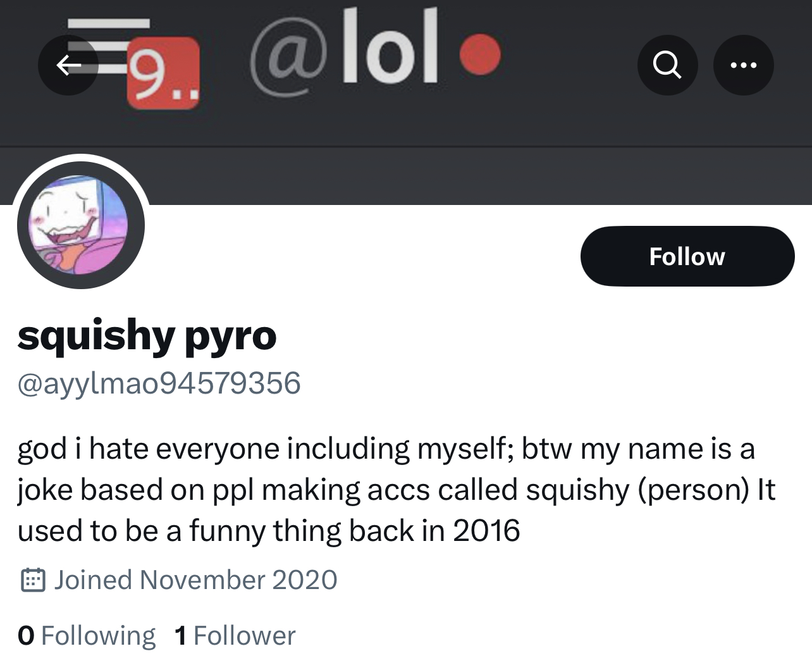
Task: Click the squishy pyro display name
Action: pos(147,335)
